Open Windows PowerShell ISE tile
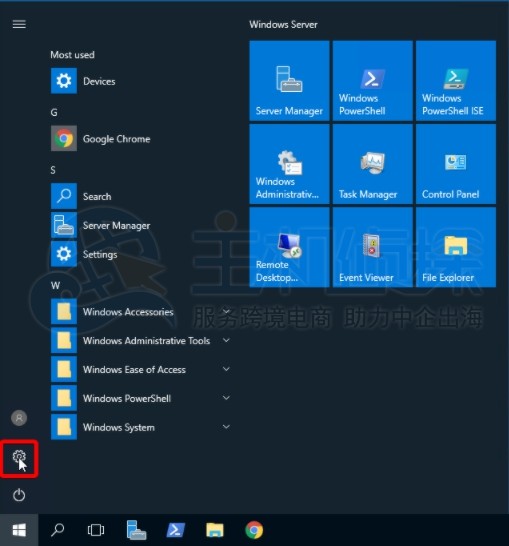The image size is (509, 546). [x=456, y=81]
